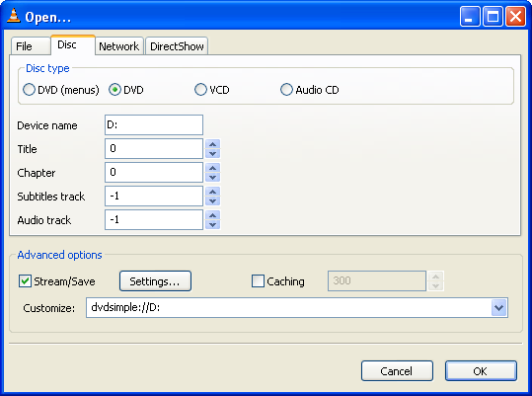Switch to the File tab

click(x=31, y=46)
